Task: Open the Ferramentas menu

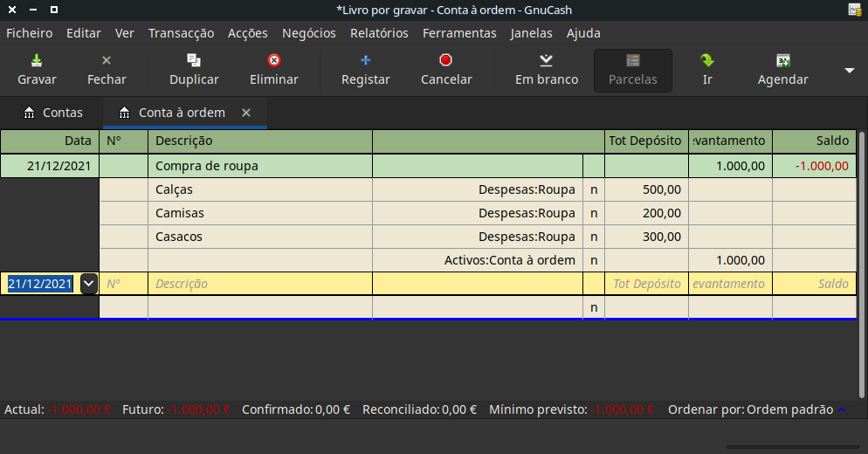Action: click(x=459, y=33)
